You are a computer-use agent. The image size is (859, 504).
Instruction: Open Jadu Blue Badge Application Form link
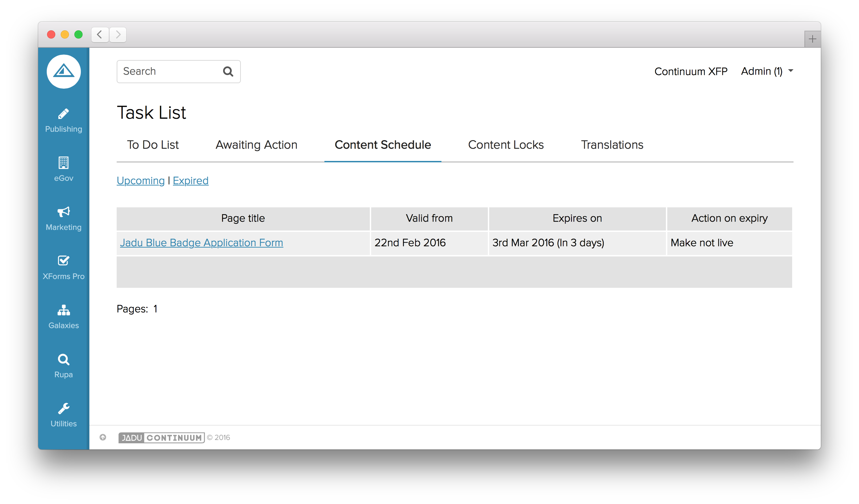(x=202, y=243)
